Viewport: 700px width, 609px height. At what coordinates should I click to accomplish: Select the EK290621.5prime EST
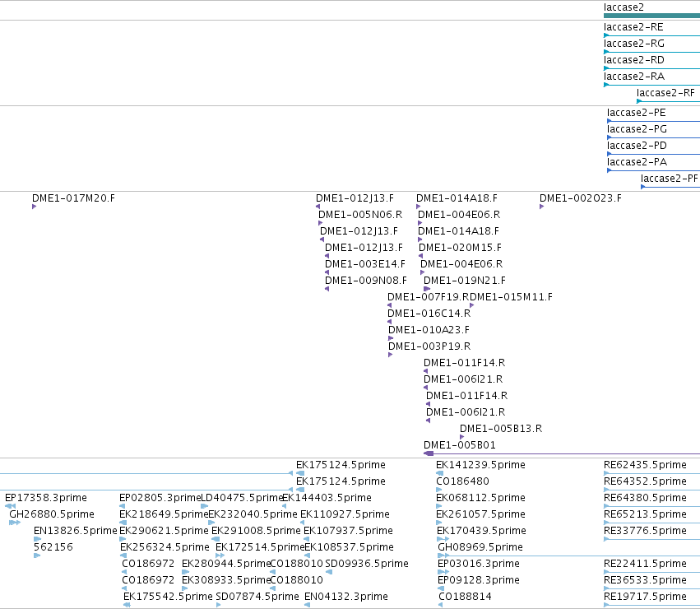164,531
